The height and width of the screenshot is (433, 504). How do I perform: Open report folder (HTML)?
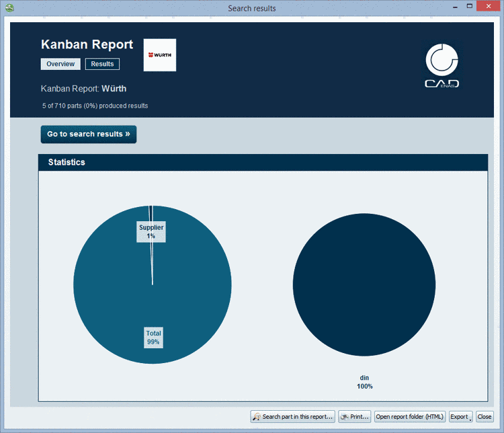tap(410, 417)
